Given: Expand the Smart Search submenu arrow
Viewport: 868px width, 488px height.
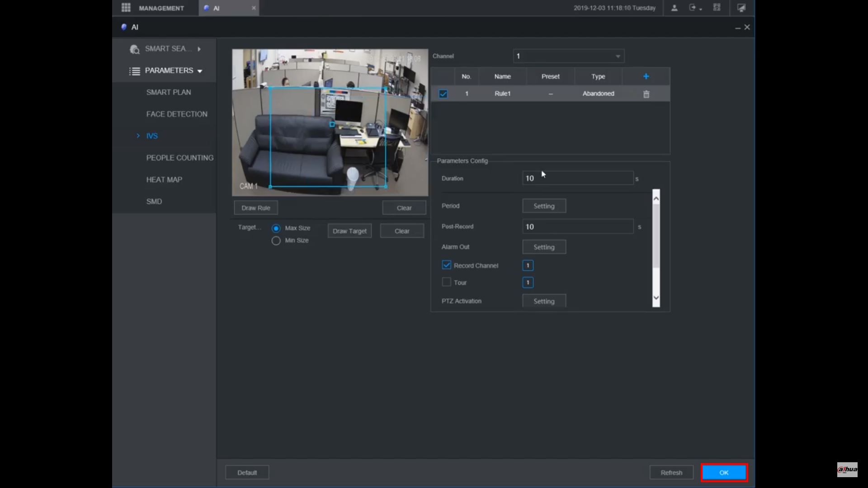Looking at the screenshot, I should click(x=199, y=49).
